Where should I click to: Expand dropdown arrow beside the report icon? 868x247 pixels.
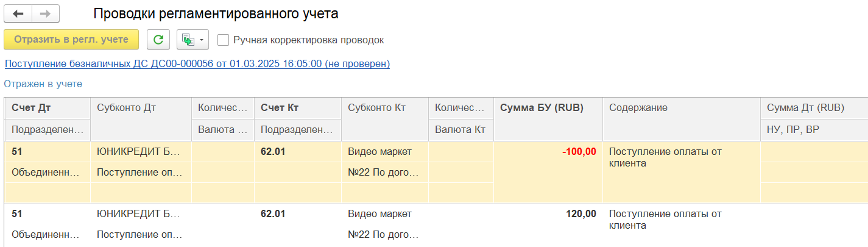[x=202, y=40]
